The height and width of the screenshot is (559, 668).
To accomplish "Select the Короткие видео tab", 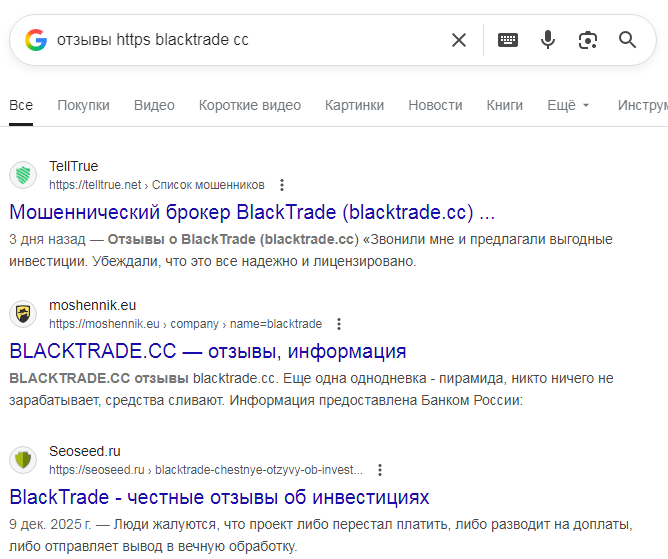I will click(249, 105).
